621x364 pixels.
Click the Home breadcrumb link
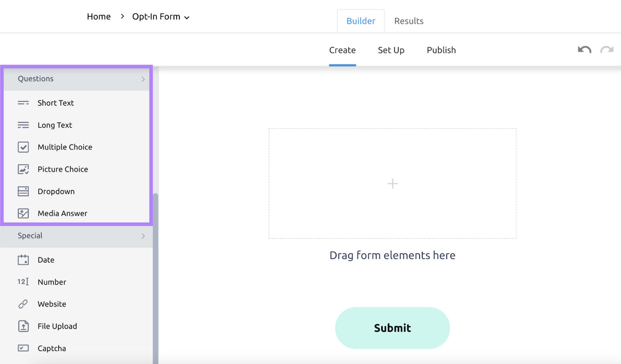(99, 16)
